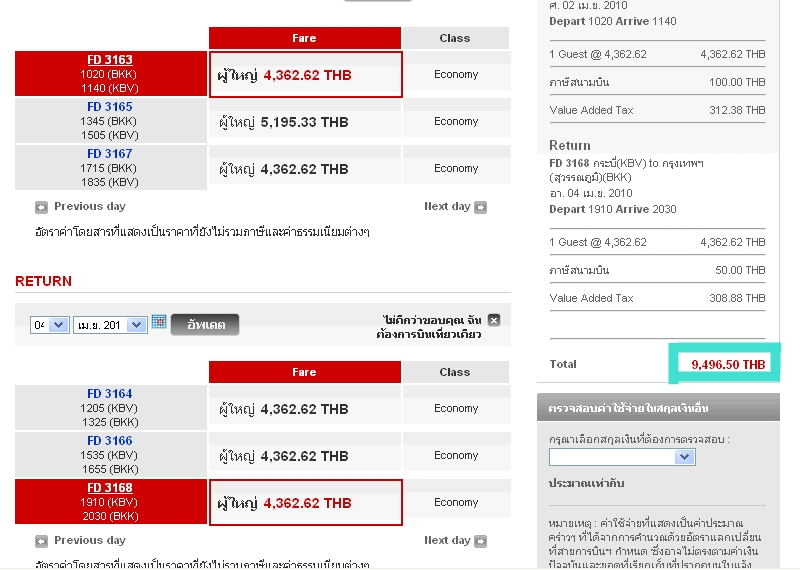This screenshot has height=570, width=800.
Task: Click the RETURN section heading
Action: tap(43, 281)
